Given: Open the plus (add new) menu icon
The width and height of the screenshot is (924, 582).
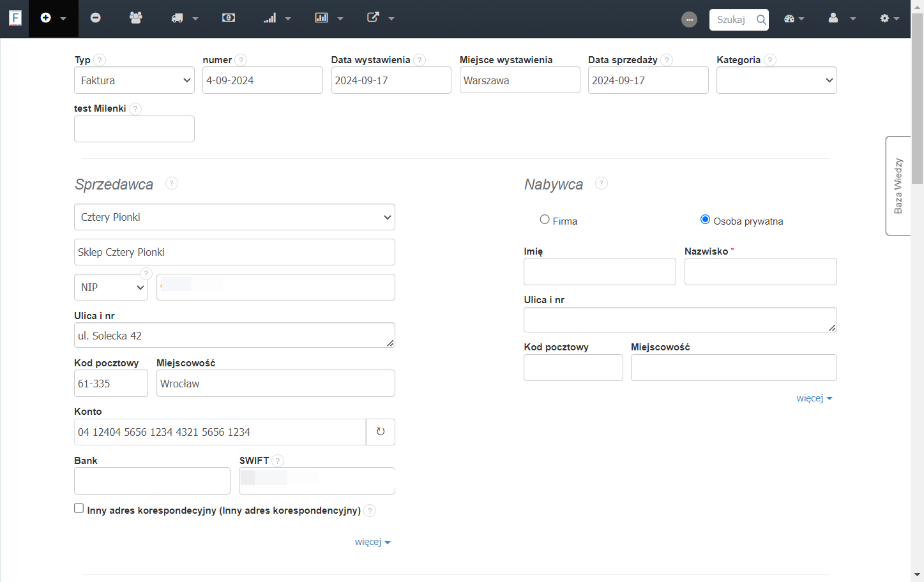Looking at the screenshot, I should tap(45, 18).
